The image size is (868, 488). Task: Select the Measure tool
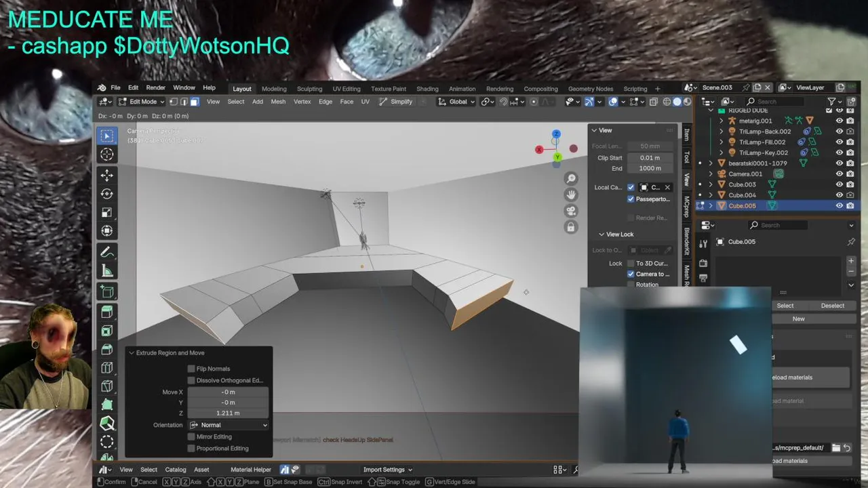[107, 271]
